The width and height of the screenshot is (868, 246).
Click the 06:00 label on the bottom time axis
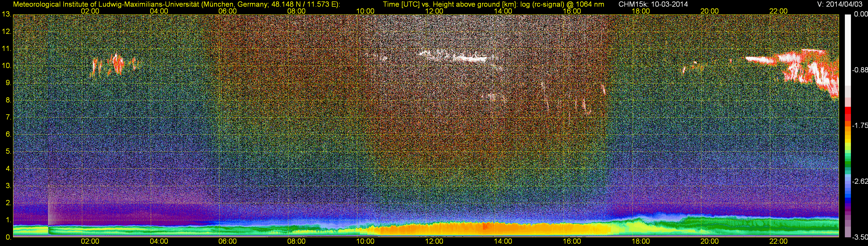228,242
